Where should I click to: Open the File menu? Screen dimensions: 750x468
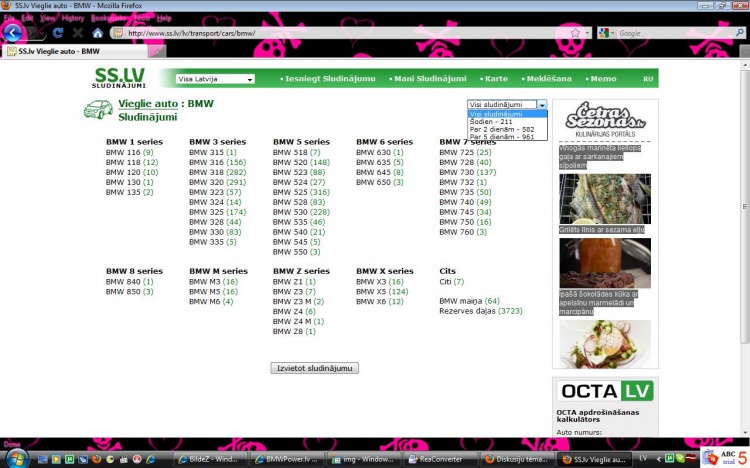(x=9, y=18)
